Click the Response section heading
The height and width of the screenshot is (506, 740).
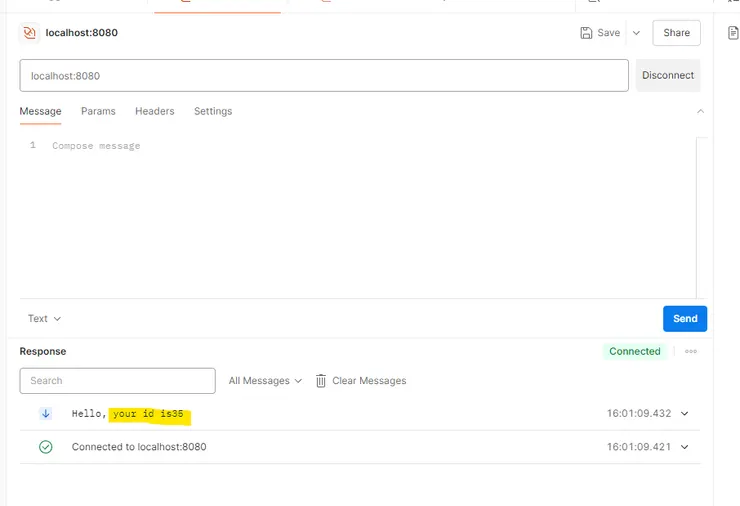(x=42, y=351)
